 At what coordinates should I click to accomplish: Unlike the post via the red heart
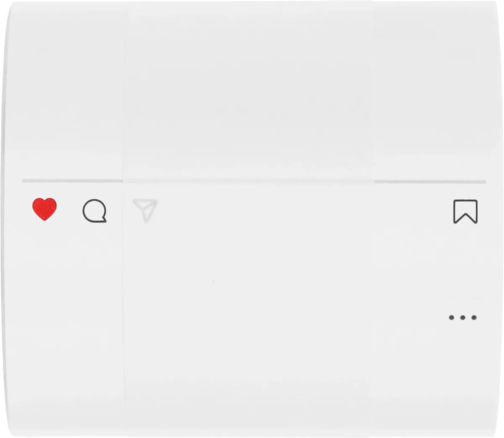tap(45, 209)
